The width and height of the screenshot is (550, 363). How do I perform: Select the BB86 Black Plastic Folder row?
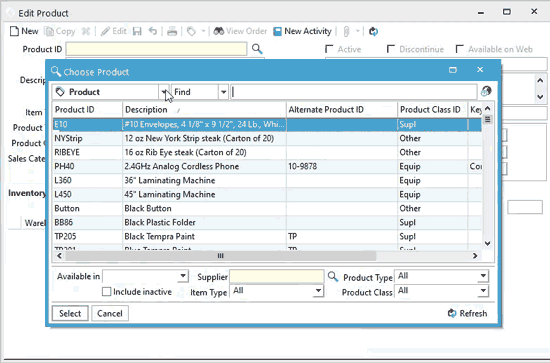pyautogui.click(x=267, y=222)
